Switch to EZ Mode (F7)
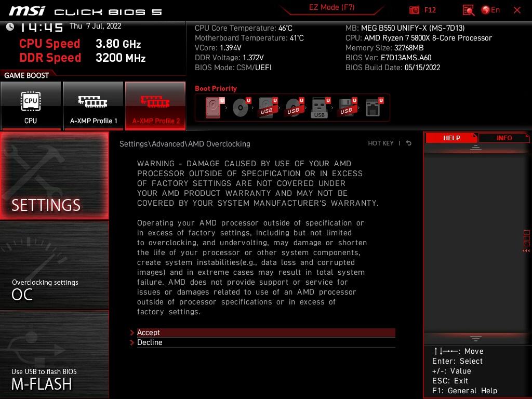532x399 pixels. coord(331,7)
